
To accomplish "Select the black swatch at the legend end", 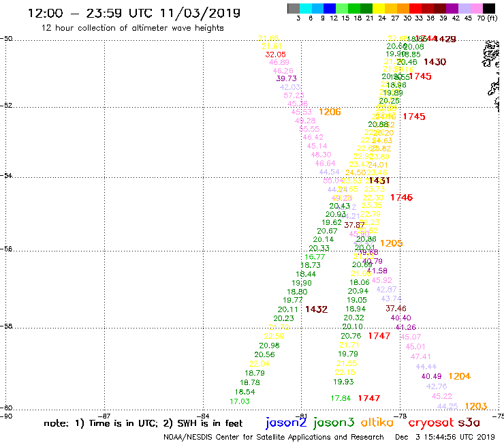I will (x=489, y=8).
